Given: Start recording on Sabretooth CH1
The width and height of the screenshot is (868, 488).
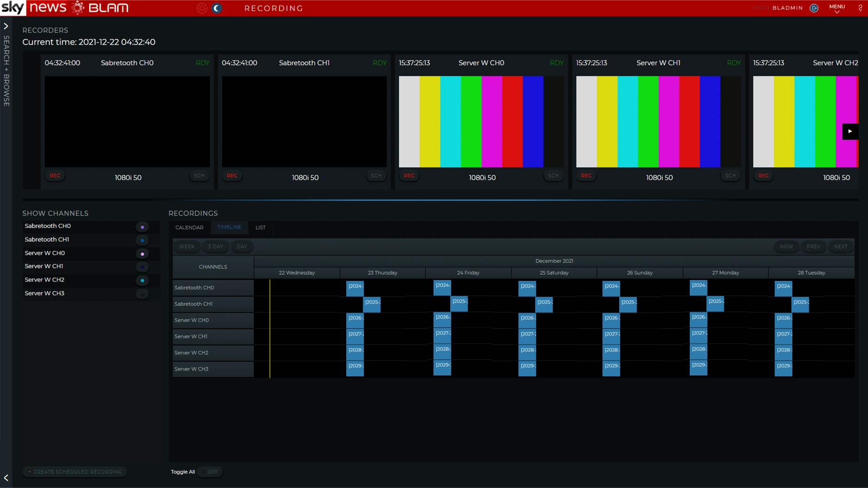Looking at the screenshot, I should point(232,176).
